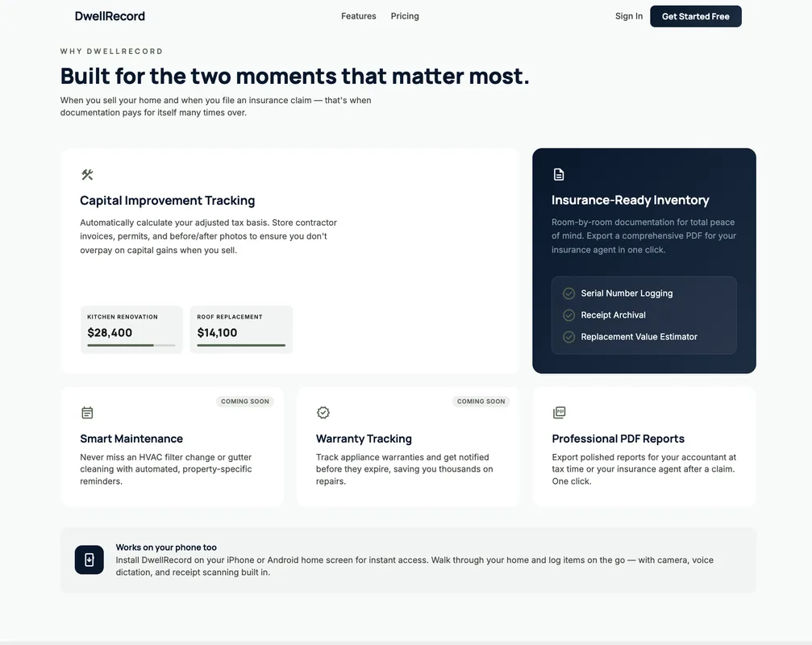Open the Features nav link
Screen dimensions: 812x645
[x=358, y=16]
